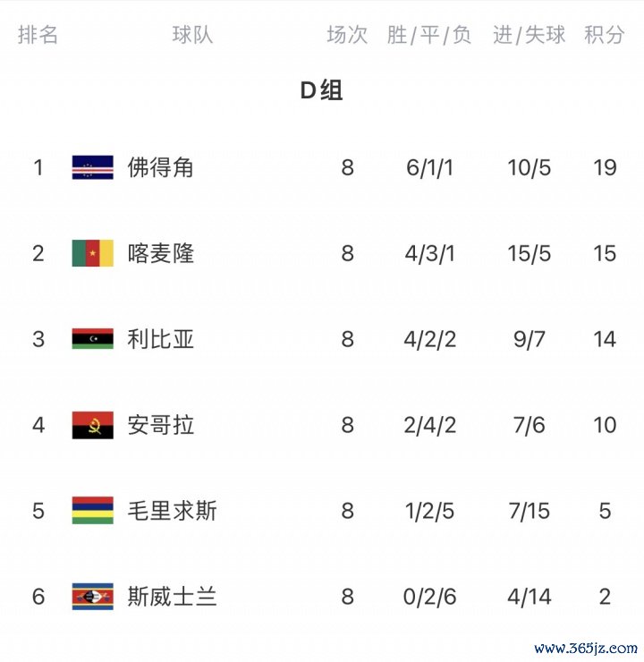Open the 喀麦隆 team name

tap(161, 253)
